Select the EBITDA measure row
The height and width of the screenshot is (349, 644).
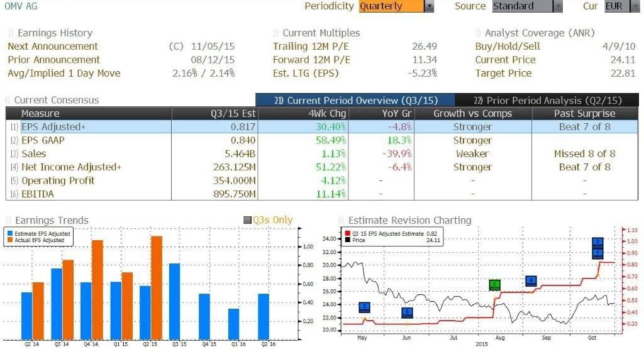coord(322,194)
